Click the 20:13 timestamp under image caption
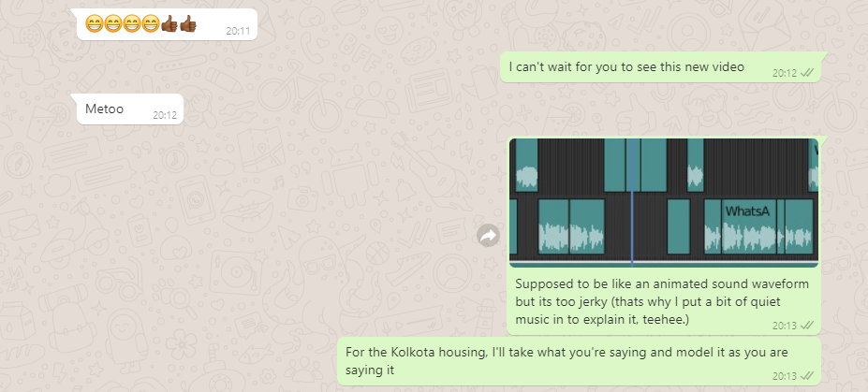Screen dimensions: 868x392 click(x=785, y=326)
